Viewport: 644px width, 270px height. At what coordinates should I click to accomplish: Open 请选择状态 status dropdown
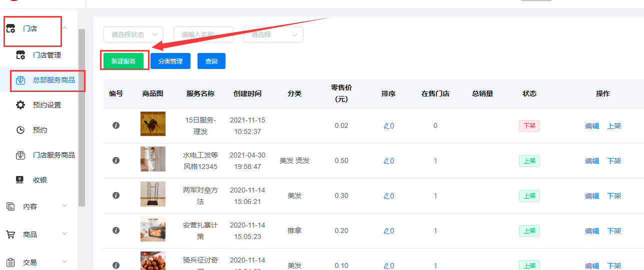[133, 34]
